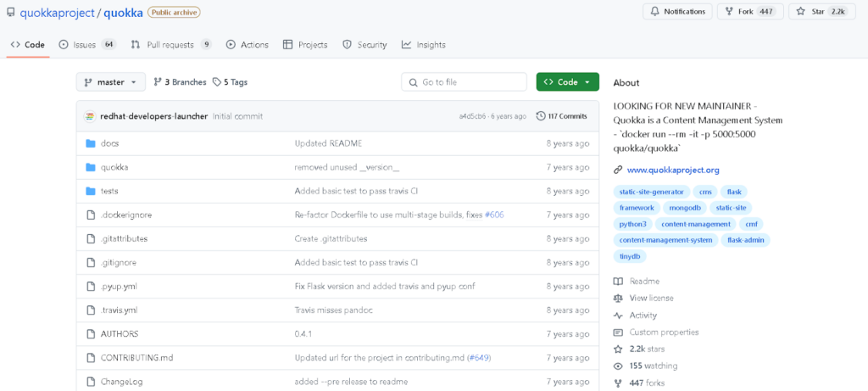Click the .travis.yml file icon
Image resolution: width=868 pixels, height=391 pixels.
91,310
